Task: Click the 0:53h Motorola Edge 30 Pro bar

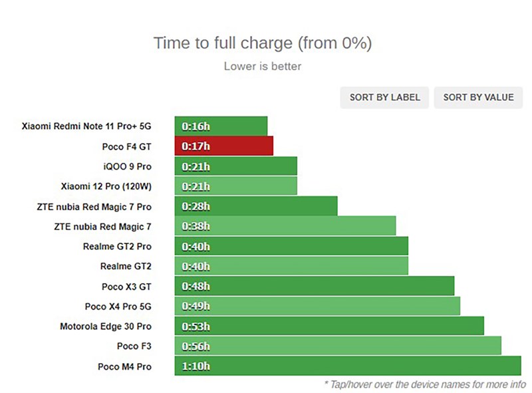Action: (329, 327)
